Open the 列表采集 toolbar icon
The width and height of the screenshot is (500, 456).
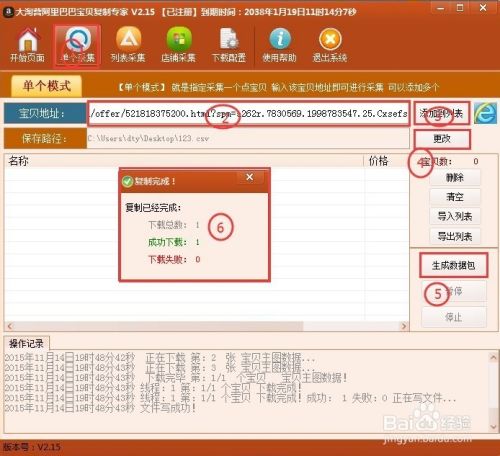[x=128, y=45]
